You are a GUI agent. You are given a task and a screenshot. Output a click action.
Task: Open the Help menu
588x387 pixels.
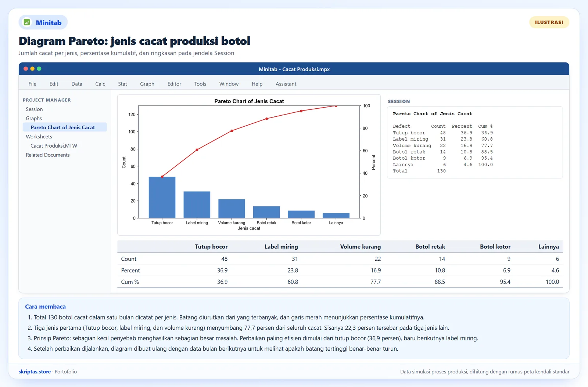257,84
